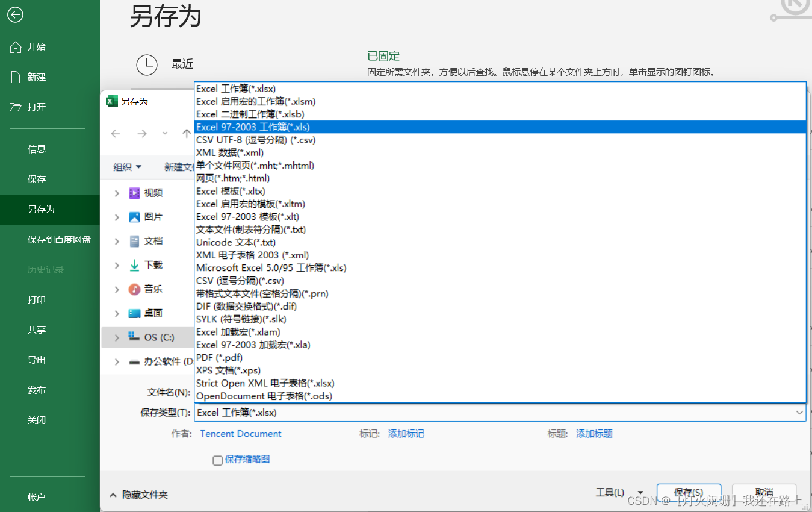Click the 保存(S) button
Image resolution: width=812 pixels, height=512 pixels.
pyautogui.click(x=689, y=492)
